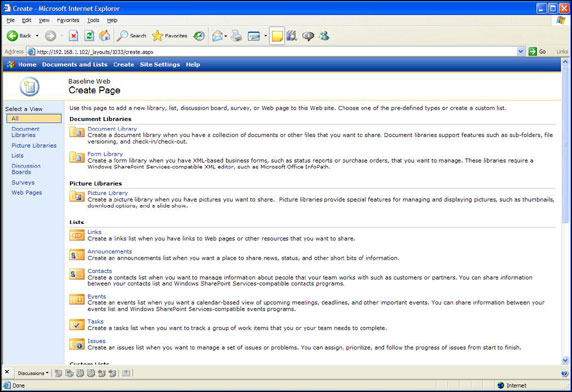Close the Discussions bar with X
This screenshot has width=572, height=392.
pyautogui.click(x=7, y=372)
